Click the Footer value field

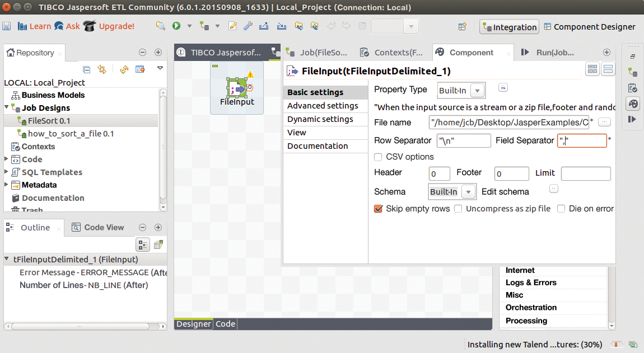tap(512, 173)
